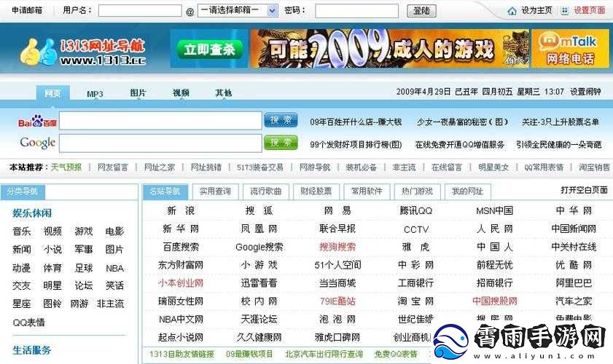This screenshot has width=613, height=364.
Task: Open 腾讯QQ site link
Action: coord(416,211)
